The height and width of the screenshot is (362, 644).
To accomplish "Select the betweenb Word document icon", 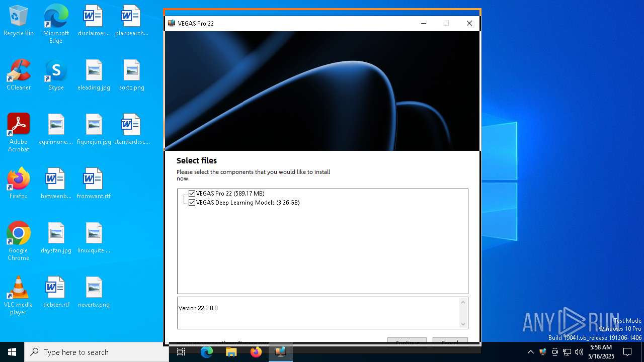I will (x=56, y=184).
